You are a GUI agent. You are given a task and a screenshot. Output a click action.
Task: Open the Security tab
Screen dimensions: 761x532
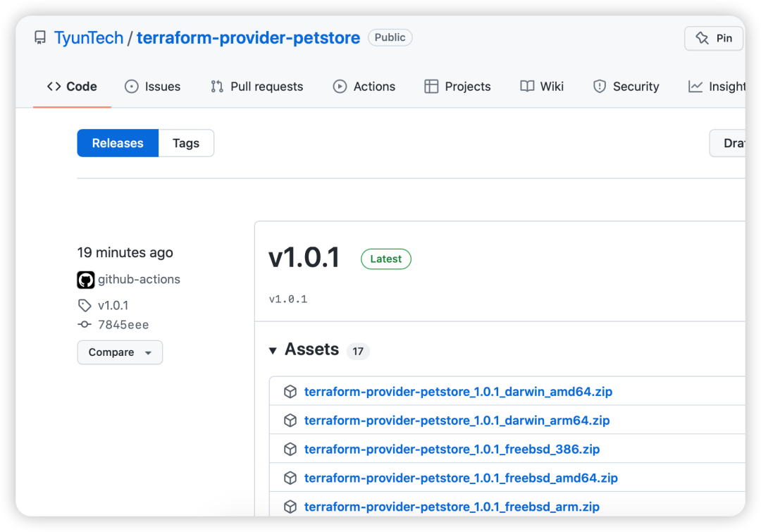point(626,87)
